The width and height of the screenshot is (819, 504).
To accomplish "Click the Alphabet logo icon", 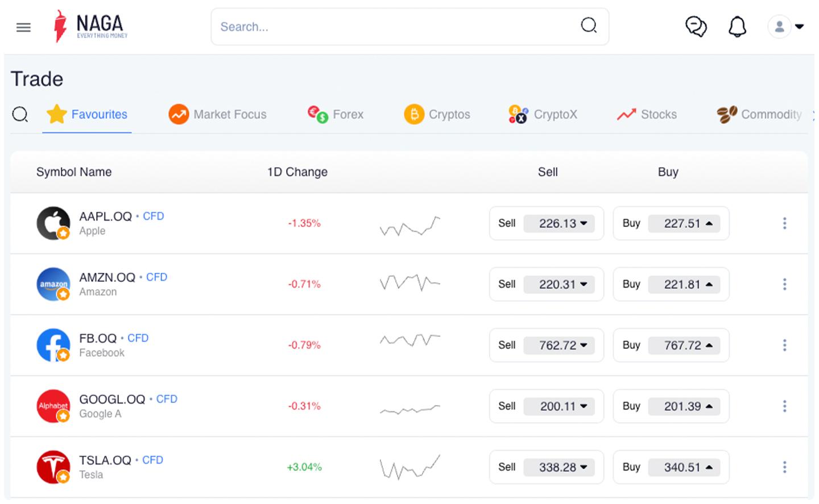I will point(53,406).
